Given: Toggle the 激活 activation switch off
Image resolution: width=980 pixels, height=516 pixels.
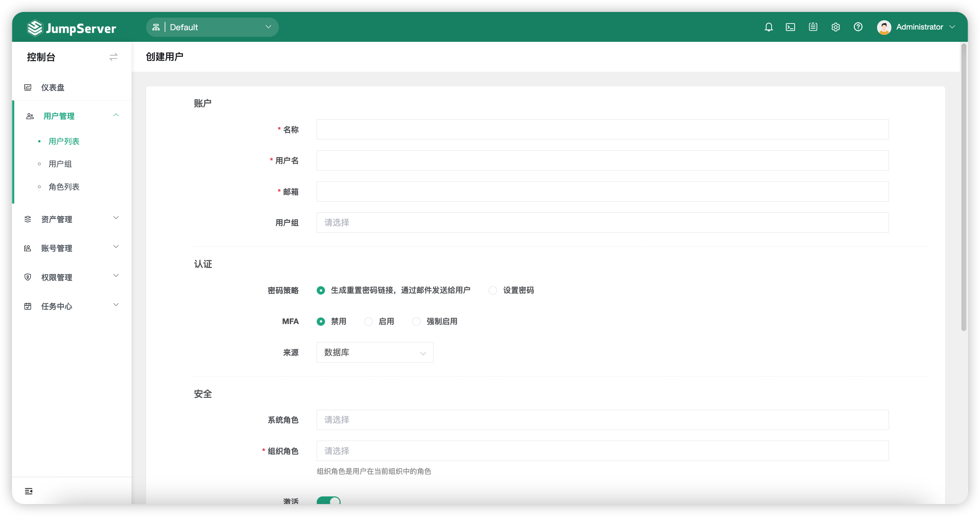Looking at the screenshot, I should tap(328, 501).
